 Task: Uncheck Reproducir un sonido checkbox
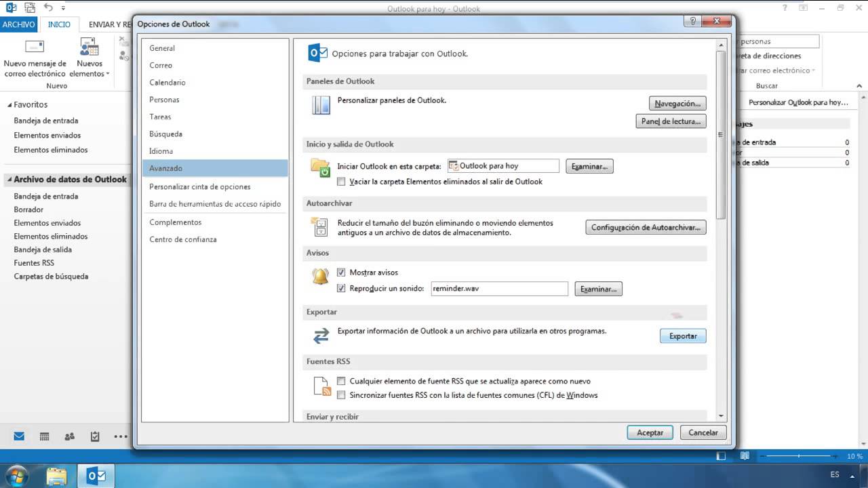[342, 289]
